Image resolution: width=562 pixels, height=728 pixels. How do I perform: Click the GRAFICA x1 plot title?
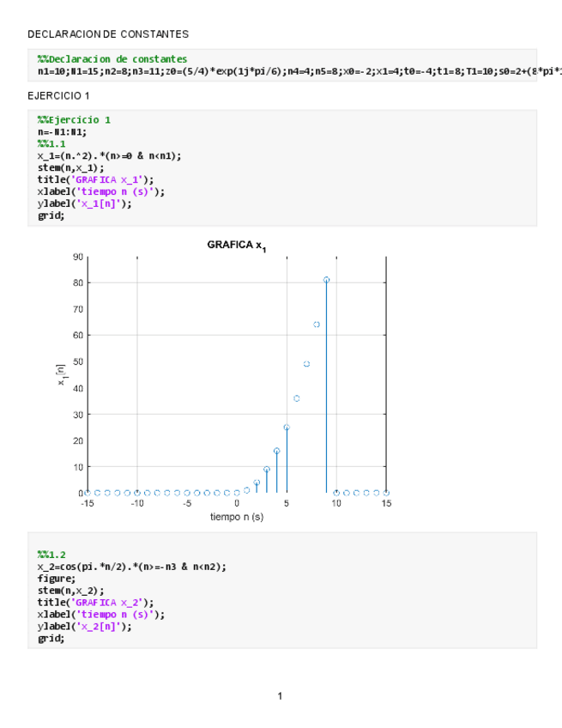pyautogui.click(x=237, y=246)
